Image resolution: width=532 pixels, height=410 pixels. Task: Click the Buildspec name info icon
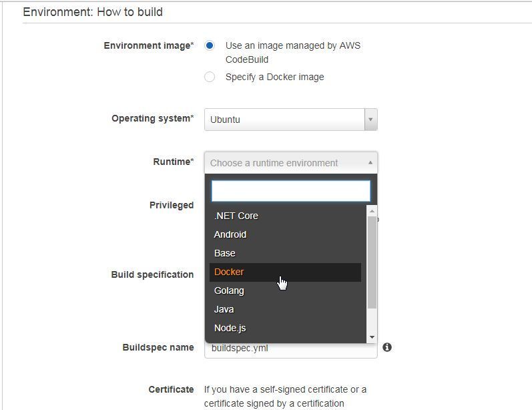pyautogui.click(x=387, y=347)
